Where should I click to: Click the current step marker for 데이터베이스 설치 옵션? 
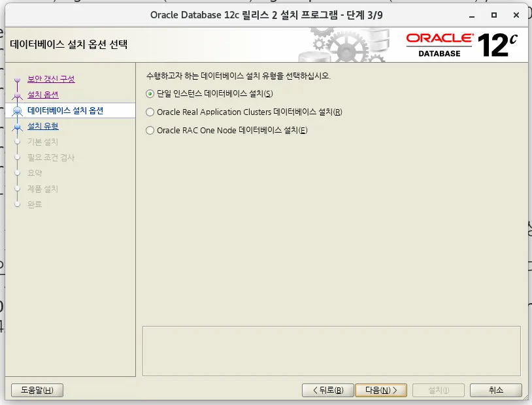17,111
